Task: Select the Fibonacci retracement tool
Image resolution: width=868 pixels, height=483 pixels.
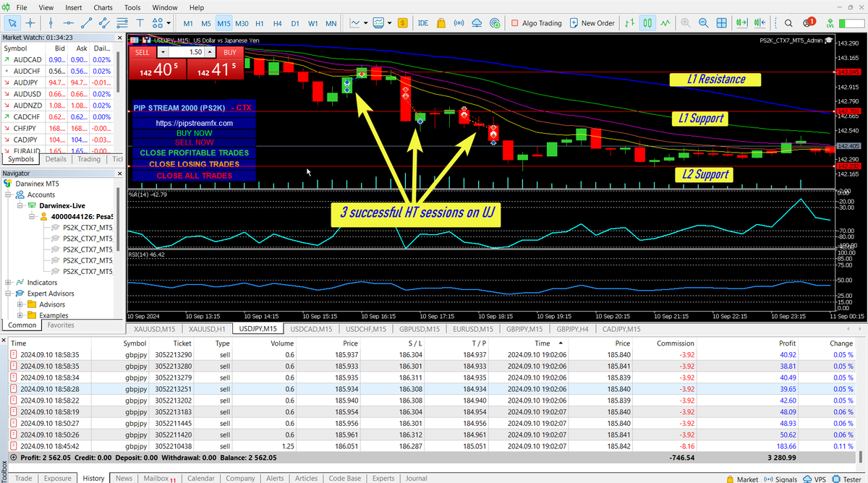Action: click(124, 23)
